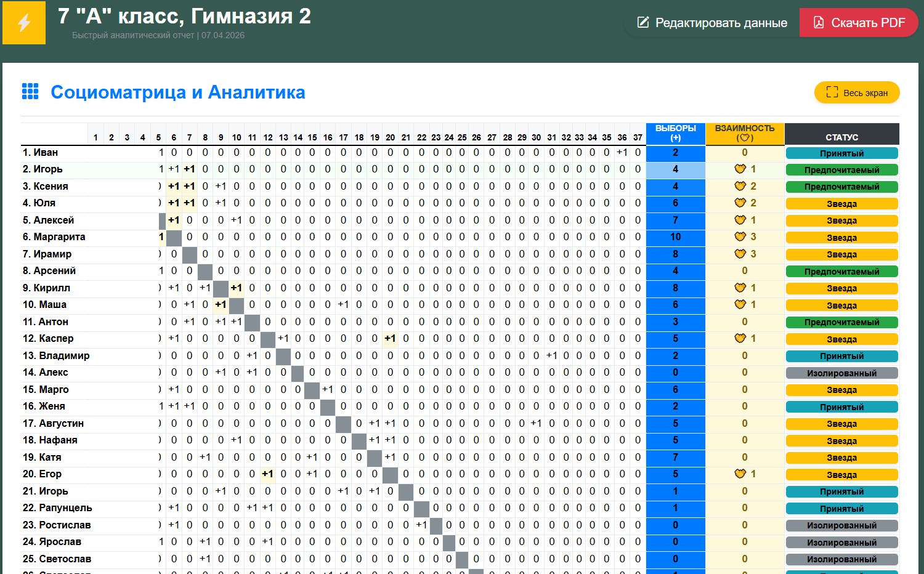
Task: Click the ВЫБОРЫ (+) column header
Action: point(675,133)
